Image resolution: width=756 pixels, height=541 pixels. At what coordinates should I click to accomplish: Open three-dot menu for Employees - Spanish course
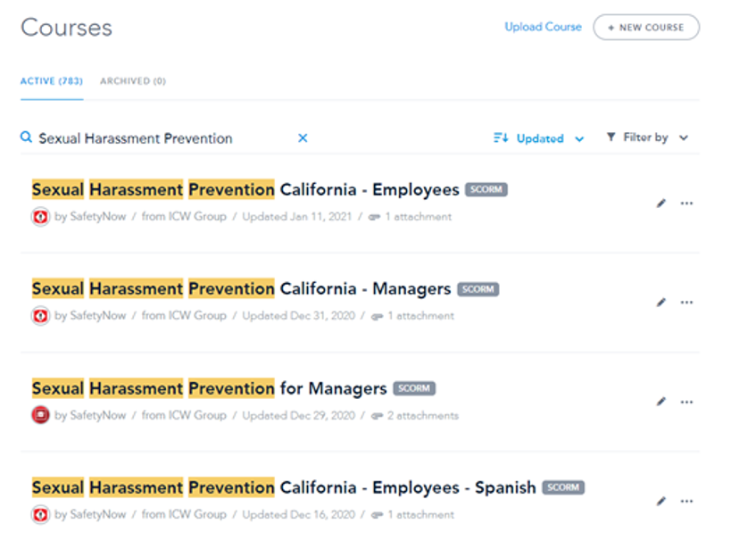[686, 501]
